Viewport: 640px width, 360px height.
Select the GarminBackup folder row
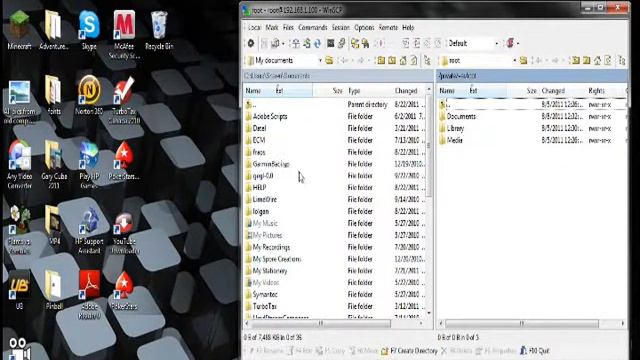click(335, 164)
